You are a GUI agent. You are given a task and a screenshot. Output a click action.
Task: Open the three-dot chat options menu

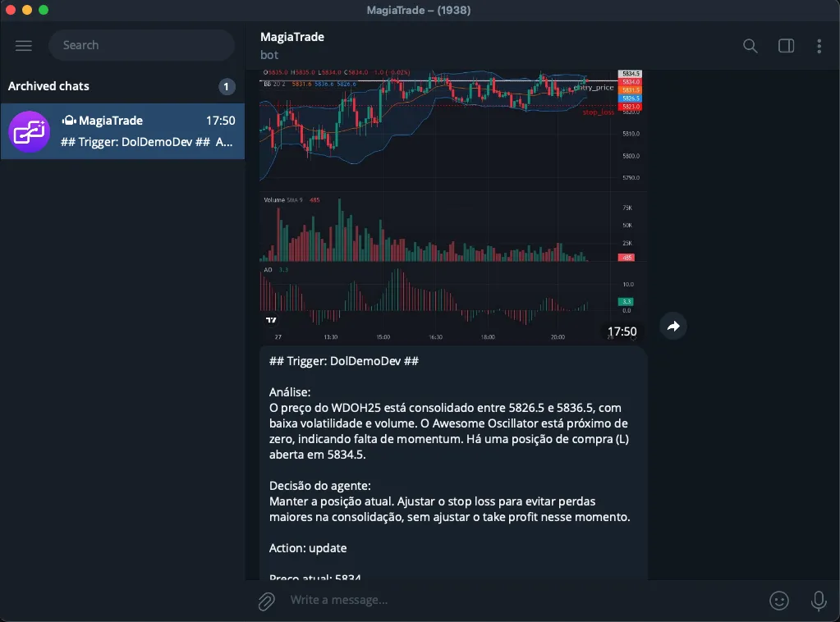(x=819, y=46)
